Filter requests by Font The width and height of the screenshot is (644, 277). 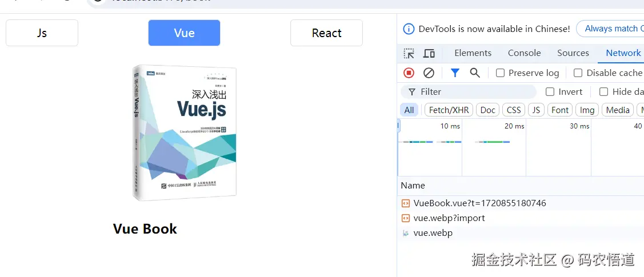(x=560, y=110)
